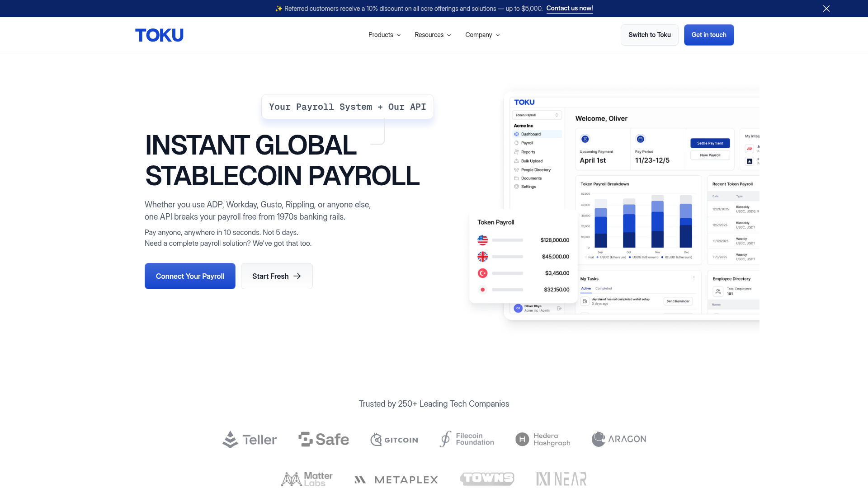Switch to the Completed tab in My Tasks

coord(604,288)
